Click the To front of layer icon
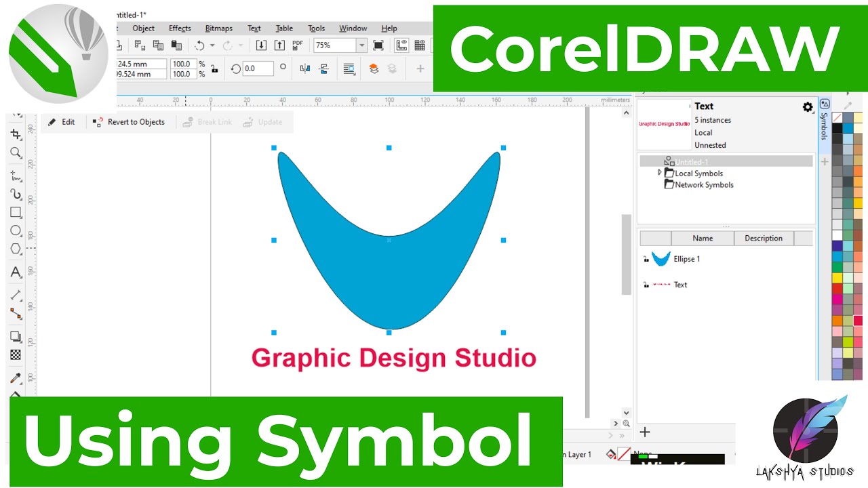Viewport: 868px width, 488px height. 374,68
